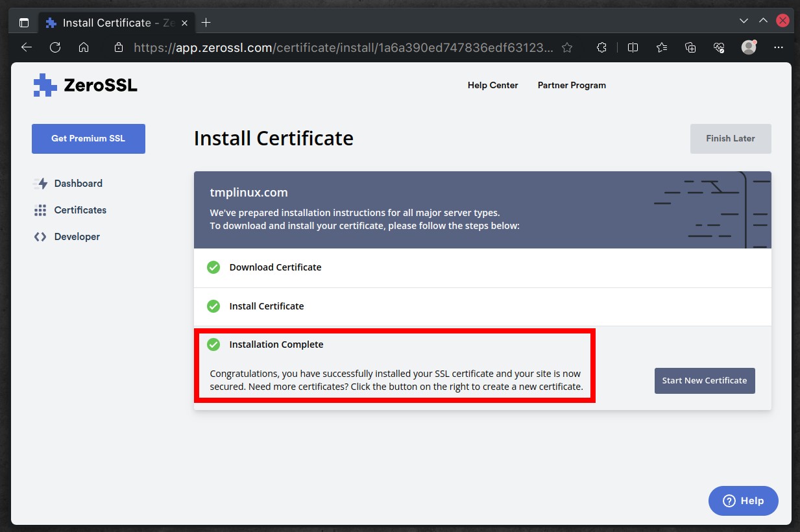Toggle split screen browser icon
Image resolution: width=800 pixels, height=532 pixels.
(633, 47)
